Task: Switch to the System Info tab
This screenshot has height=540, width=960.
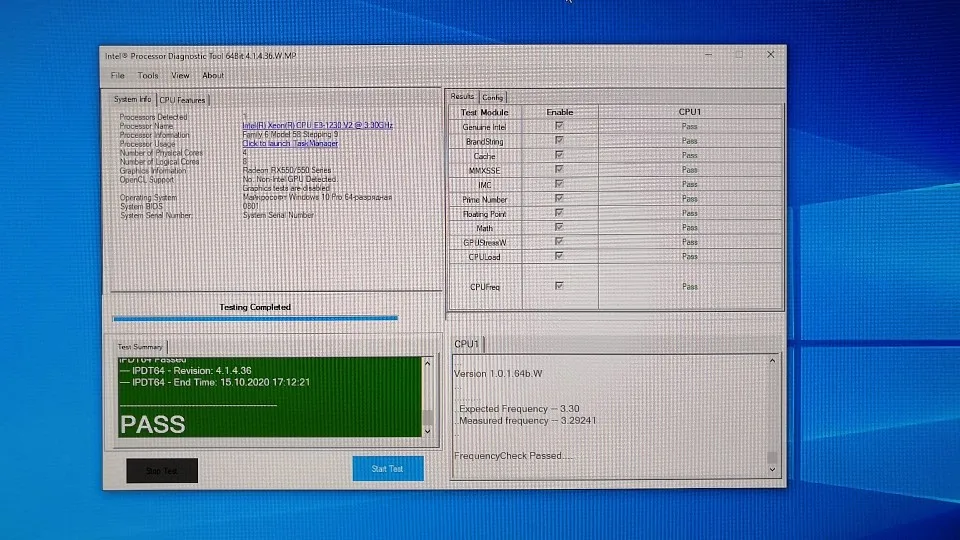Action: [x=133, y=99]
